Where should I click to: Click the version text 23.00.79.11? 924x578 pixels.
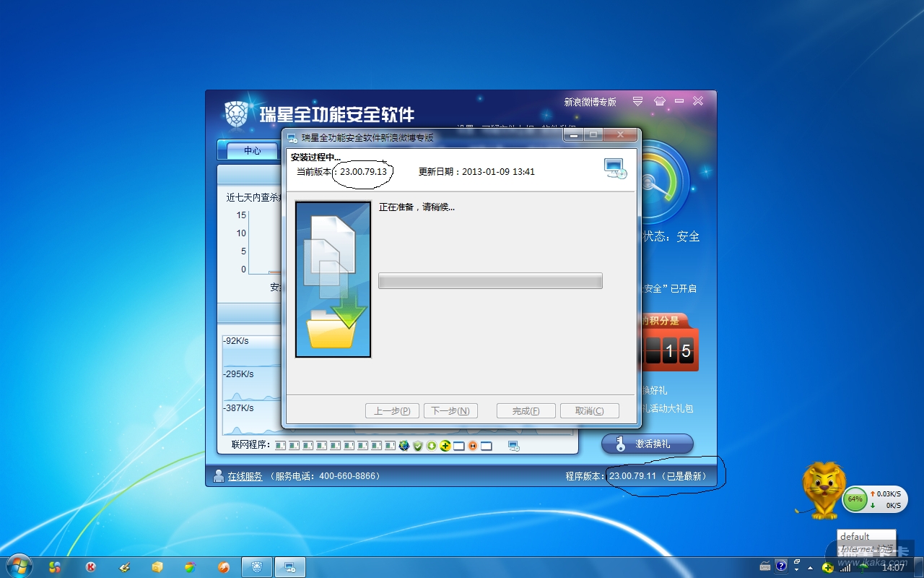tap(632, 476)
